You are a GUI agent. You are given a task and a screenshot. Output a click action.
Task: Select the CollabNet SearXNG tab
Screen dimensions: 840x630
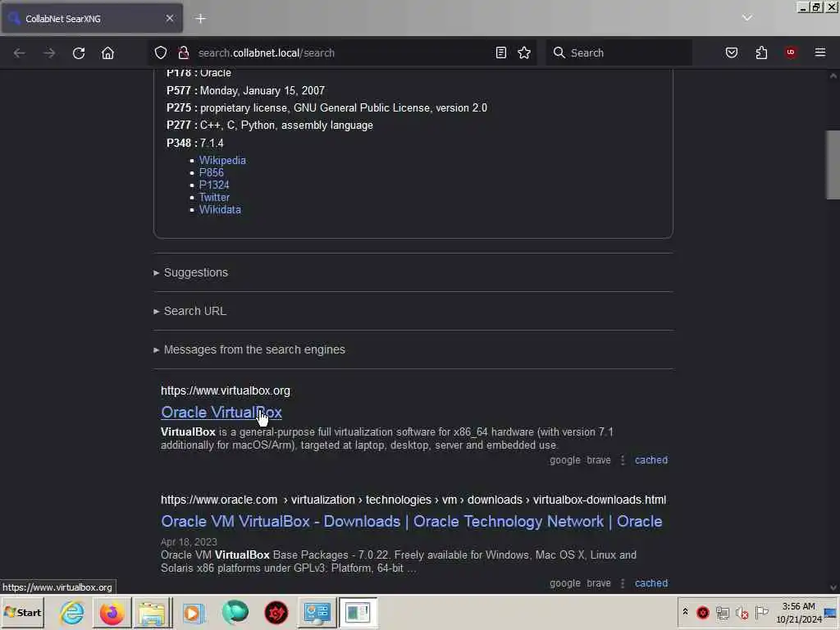[92, 19]
